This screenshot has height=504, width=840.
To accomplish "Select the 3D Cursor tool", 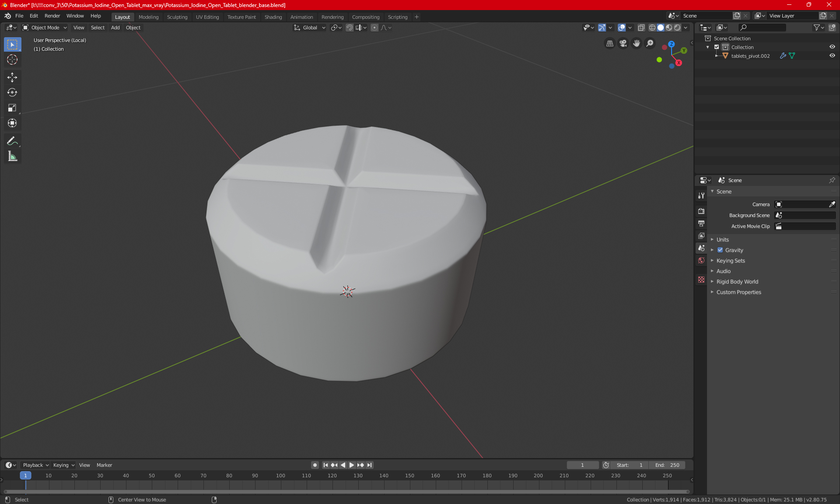I will tap(12, 59).
